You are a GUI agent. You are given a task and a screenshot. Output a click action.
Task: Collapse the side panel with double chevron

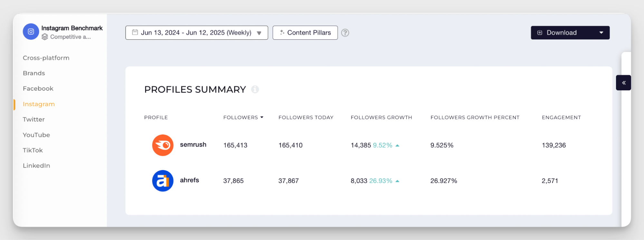(624, 83)
